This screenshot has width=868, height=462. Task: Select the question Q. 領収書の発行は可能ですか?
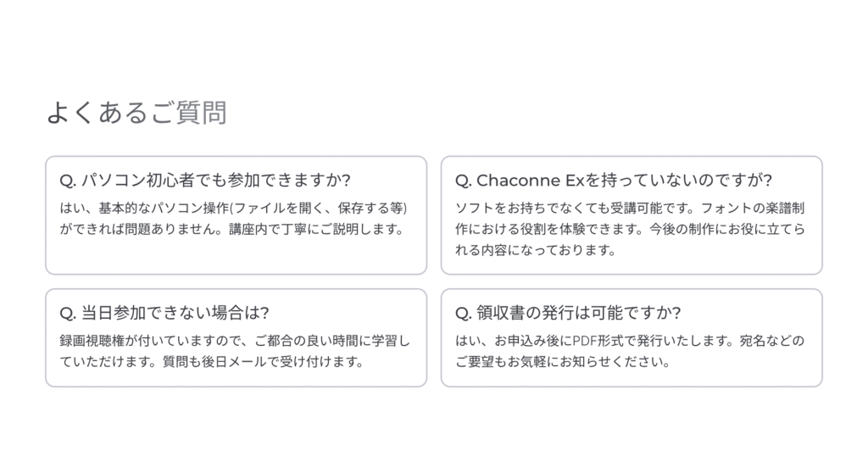point(569,313)
